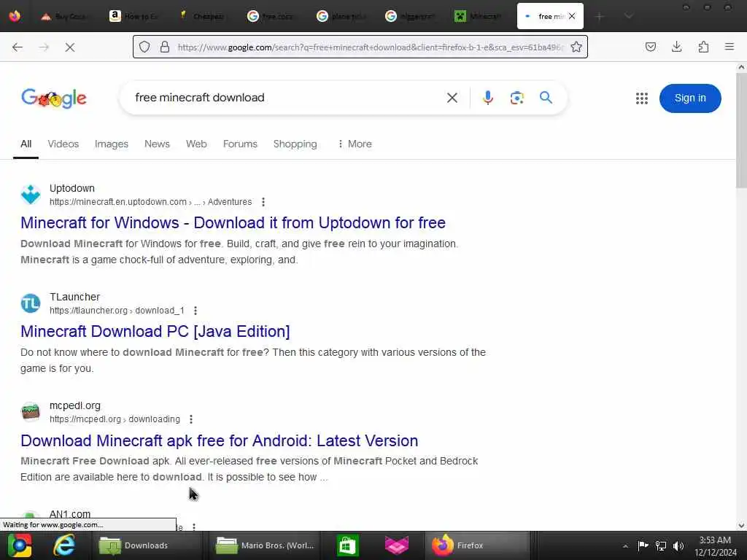The width and height of the screenshot is (747, 560).
Task: Open the Firefox downloads panel arrow
Action: click(676, 47)
